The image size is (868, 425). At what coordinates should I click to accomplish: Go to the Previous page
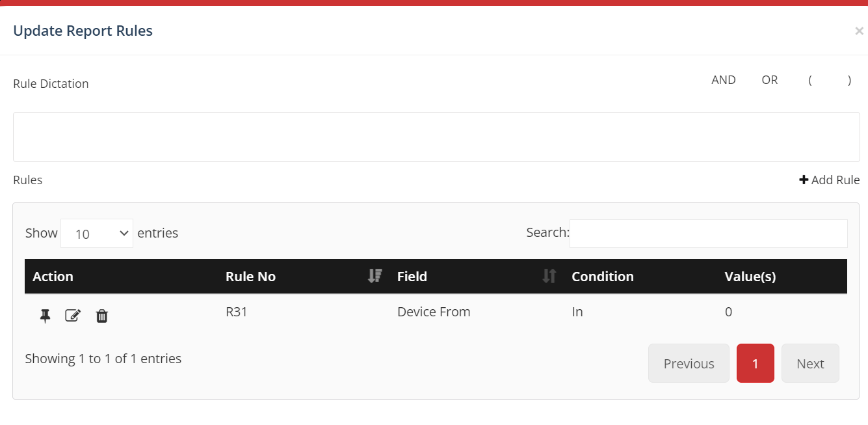[x=688, y=363]
